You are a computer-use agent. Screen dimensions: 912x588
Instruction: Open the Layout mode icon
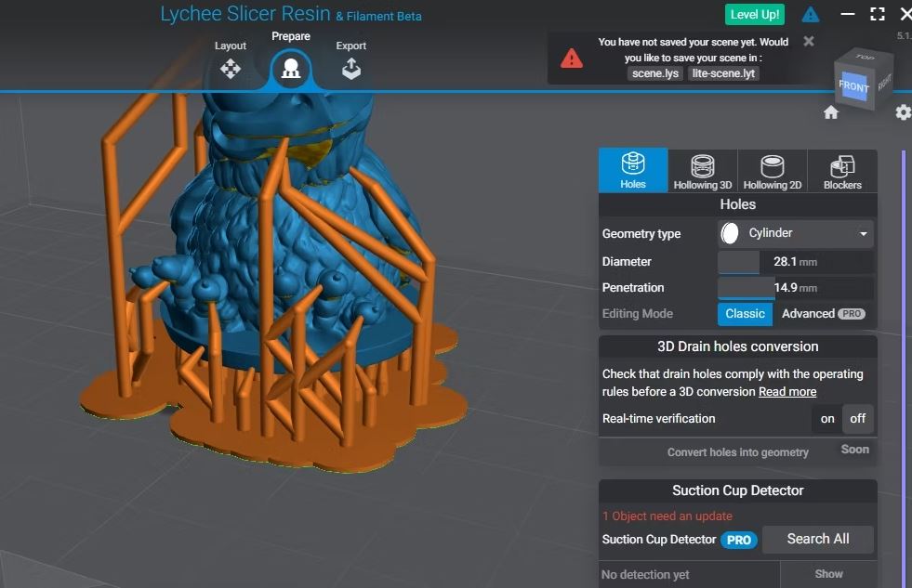(x=231, y=69)
